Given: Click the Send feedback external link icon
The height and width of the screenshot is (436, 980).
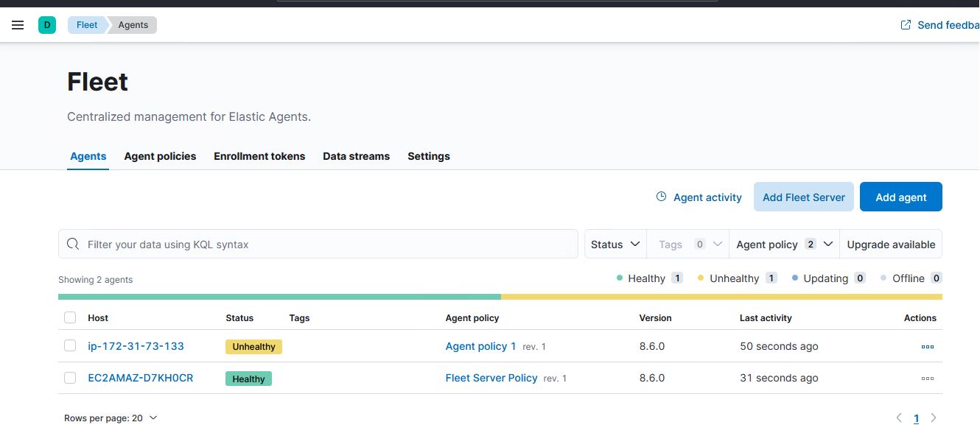Looking at the screenshot, I should [904, 24].
